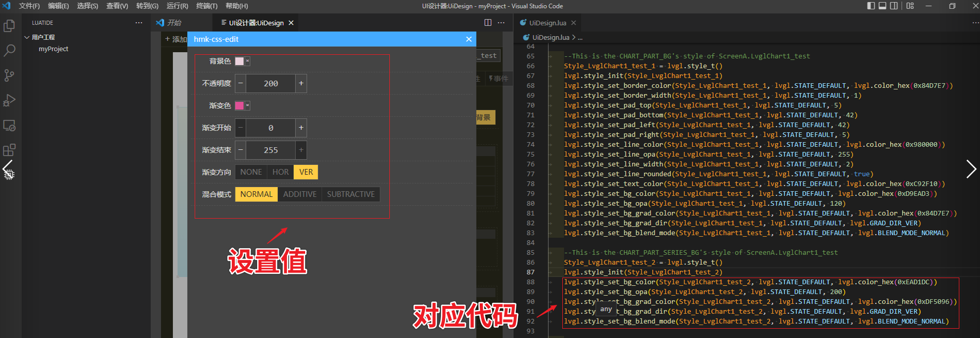The image size is (980, 338).
Task: Open the Search view icon
Action: pyautogui.click(x=9, y=51)
